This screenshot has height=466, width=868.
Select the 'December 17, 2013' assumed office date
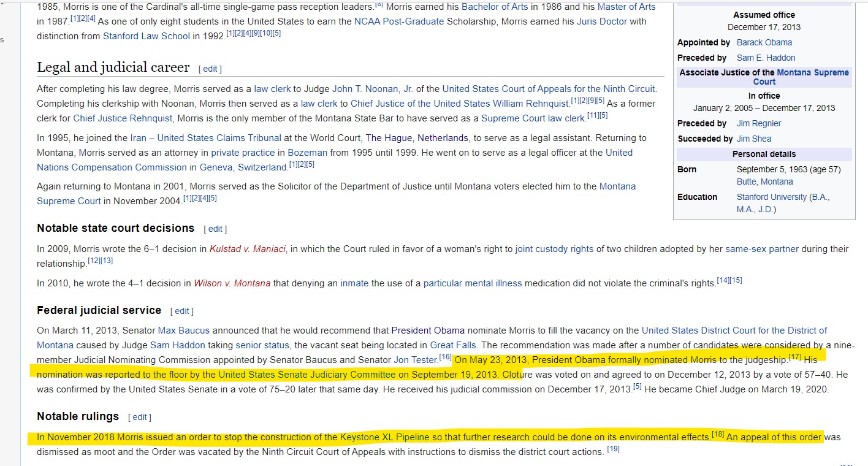(x=764, y=27)
